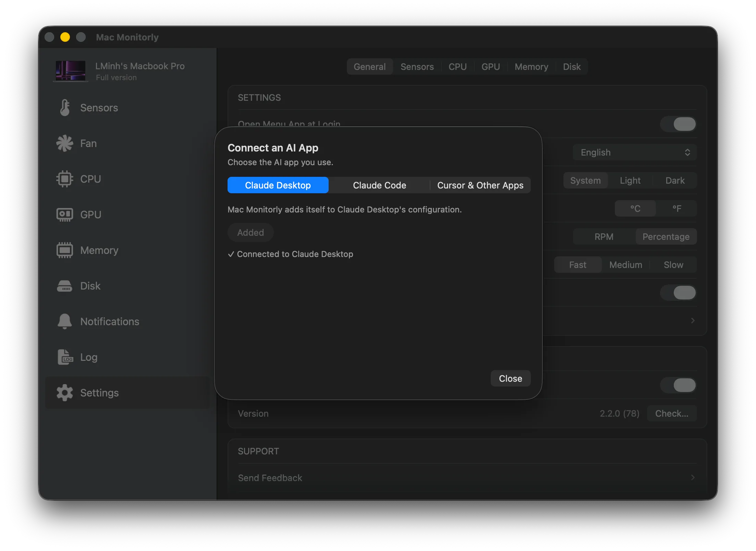
Task: Select the Claude Desktop tab
Action: click(278, 185)
